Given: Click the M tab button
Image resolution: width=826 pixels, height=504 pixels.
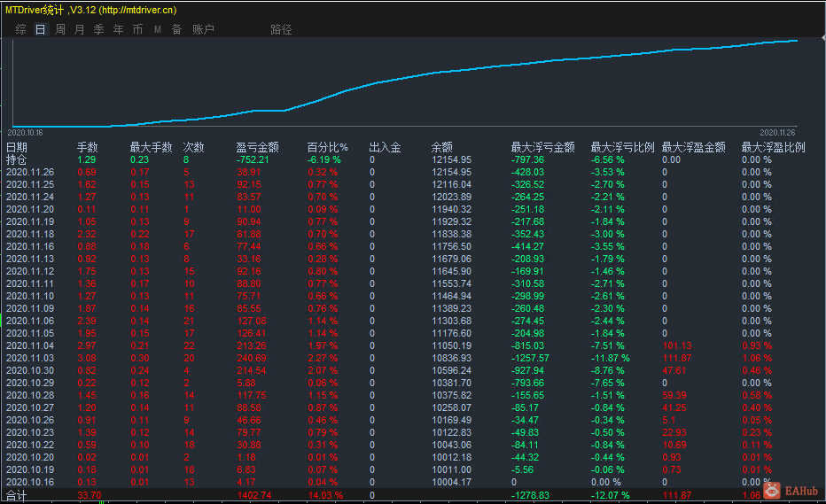Looking at the screenshot, I should (x=158, y=29).
